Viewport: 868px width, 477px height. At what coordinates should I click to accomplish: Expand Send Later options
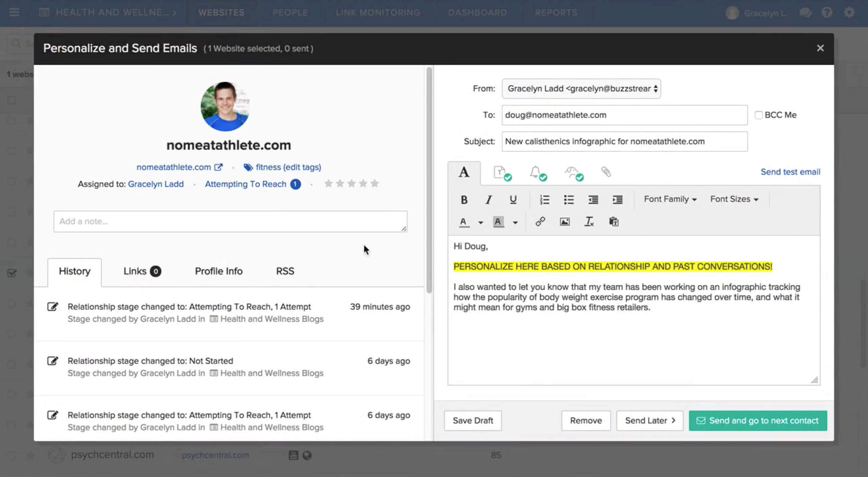(x=650, y=420)
